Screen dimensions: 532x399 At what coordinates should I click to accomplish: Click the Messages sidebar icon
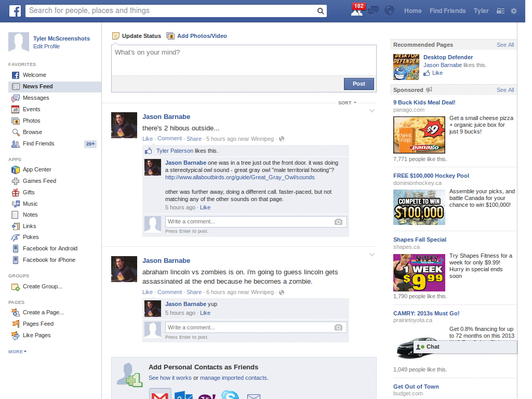16,98
